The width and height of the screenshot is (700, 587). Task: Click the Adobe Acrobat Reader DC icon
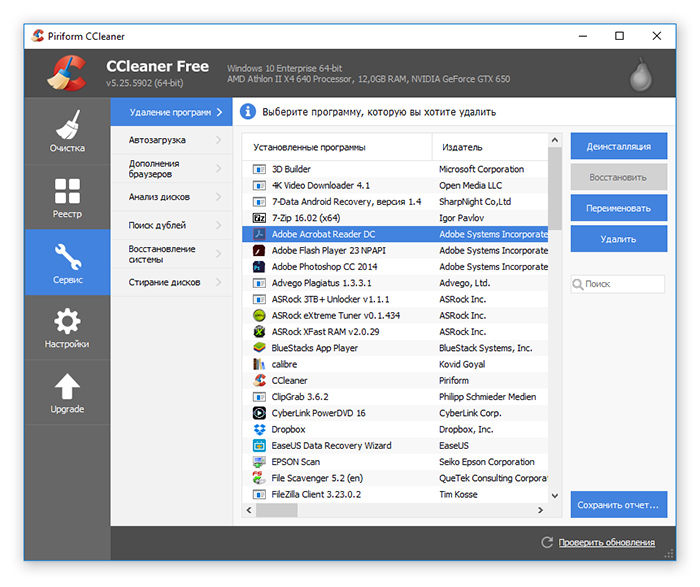(259, 234)
